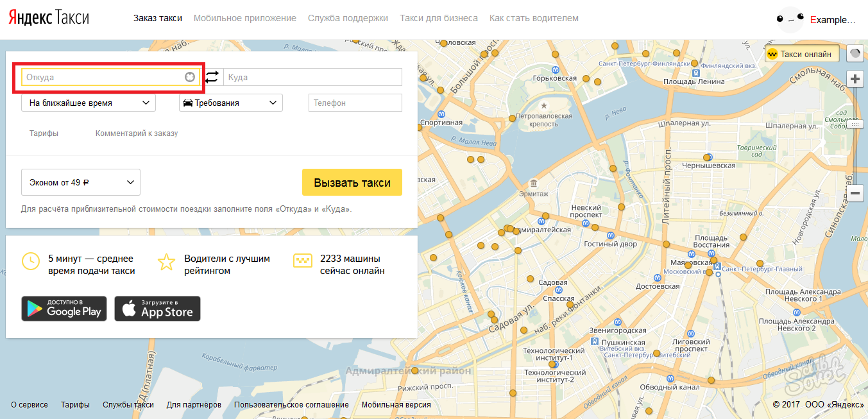Screen dimensions: 868x419
Task: Focus the Телефон input field
Action: pos(355,103)
